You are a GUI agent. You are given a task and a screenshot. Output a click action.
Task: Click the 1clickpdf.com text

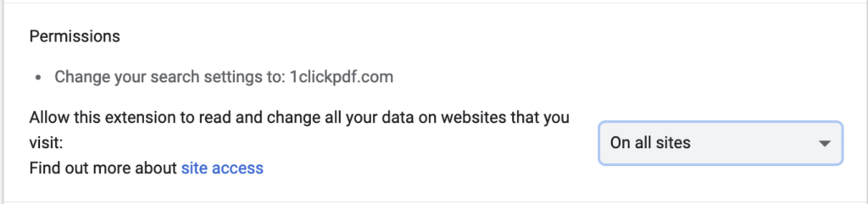pyautogui.click(x=341, y=77)
